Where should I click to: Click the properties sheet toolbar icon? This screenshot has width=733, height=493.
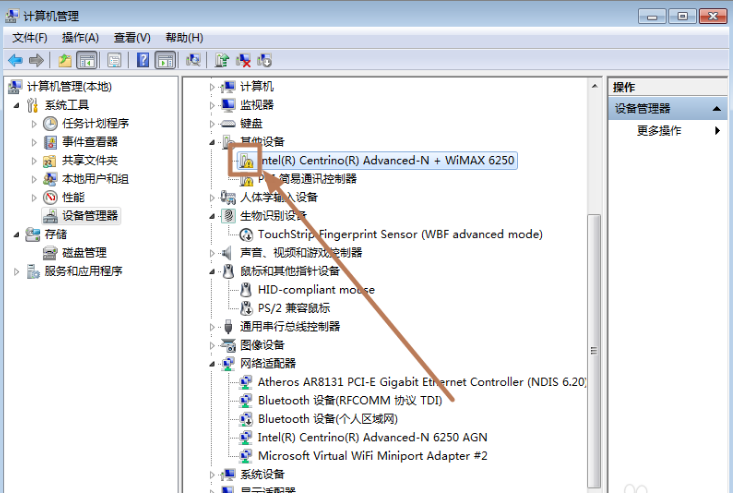pyautogui.click(x=115, y=60)
